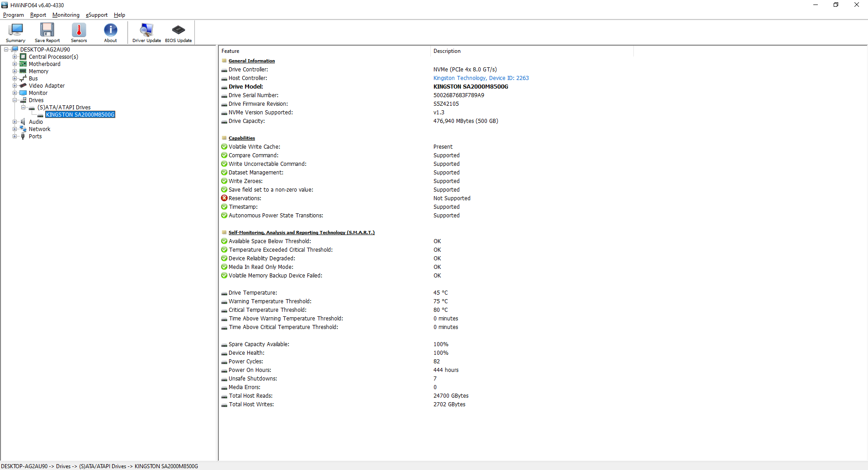This screenshot has width=868, height=470.
Task: Click the Network tree icon
Action: pyautogui.click(x=23, y=129)
